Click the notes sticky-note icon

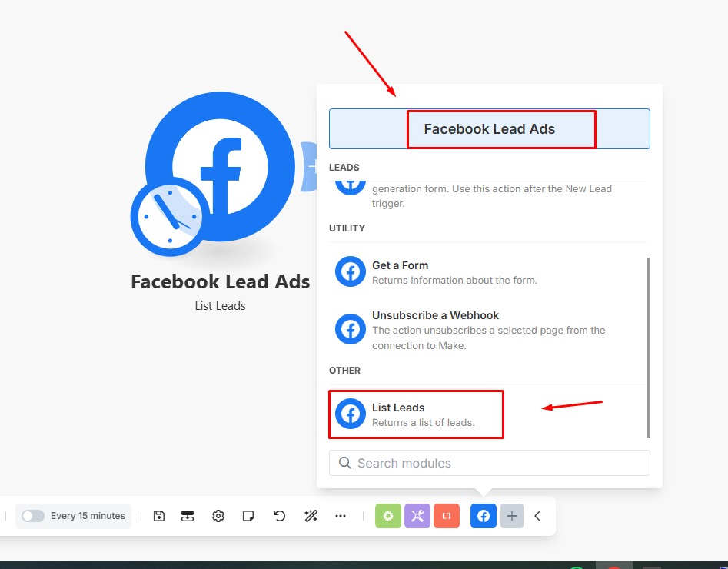pos(248,516)
